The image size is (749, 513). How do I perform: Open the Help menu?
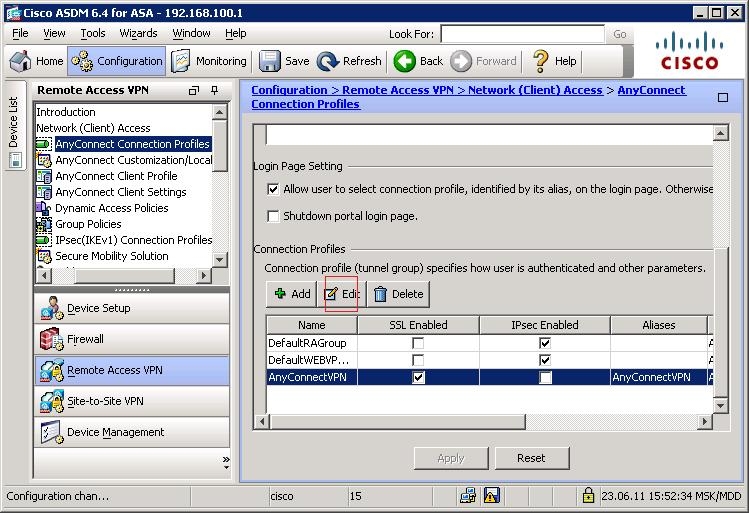point(235,33)
